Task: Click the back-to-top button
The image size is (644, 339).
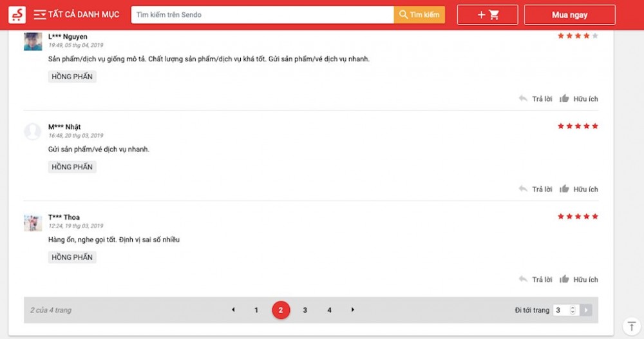Action: [632, 326]
